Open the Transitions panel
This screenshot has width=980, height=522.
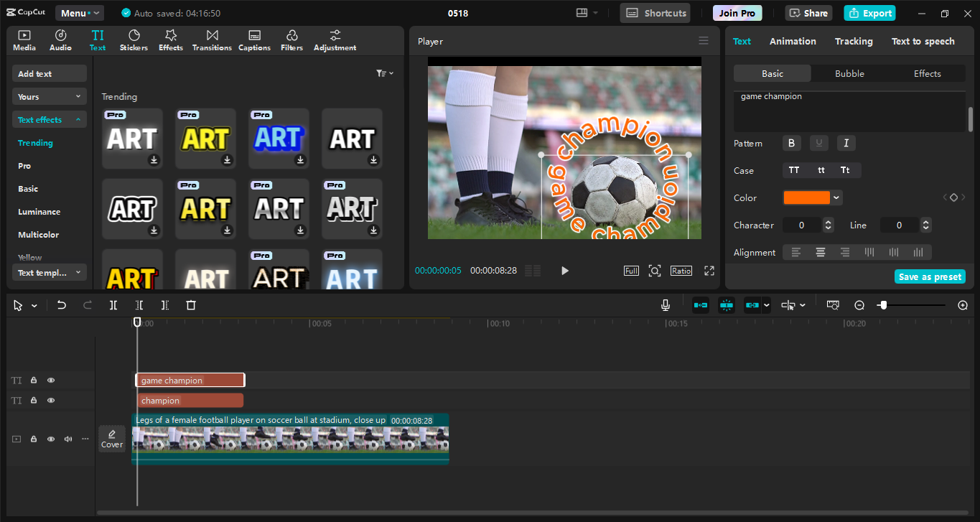[x=212, y=39]
